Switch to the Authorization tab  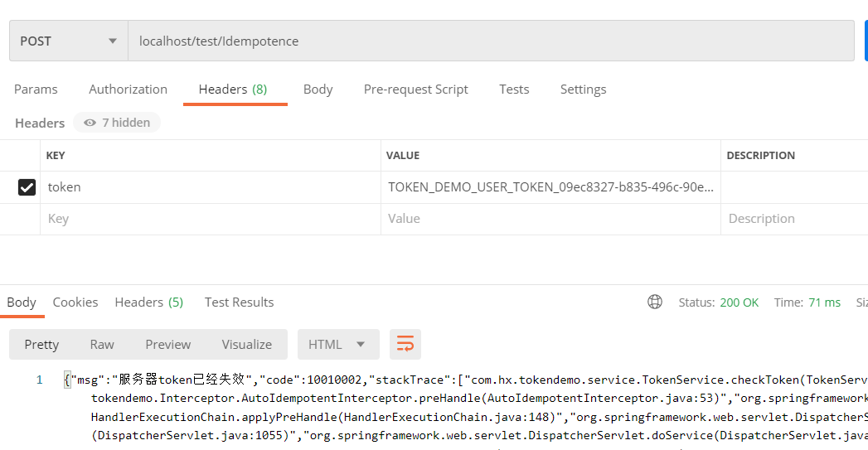(x=128, y=90)
